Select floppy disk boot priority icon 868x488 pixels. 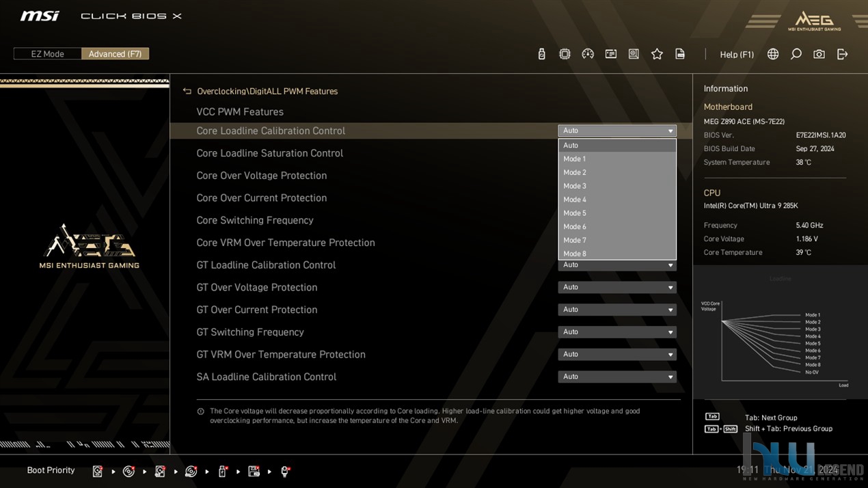pyautogui.click(x=254, y=471)
